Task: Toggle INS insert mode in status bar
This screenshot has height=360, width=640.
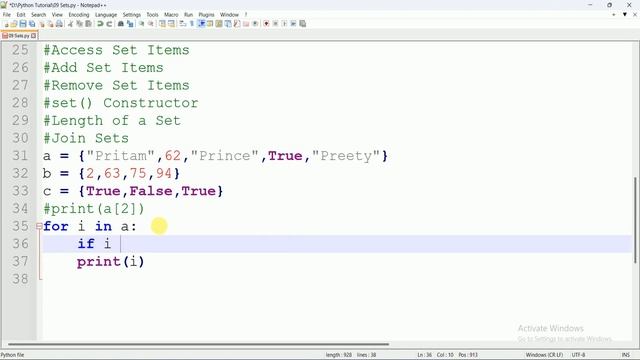Action: pyautogui.click(x=625, y=355)
